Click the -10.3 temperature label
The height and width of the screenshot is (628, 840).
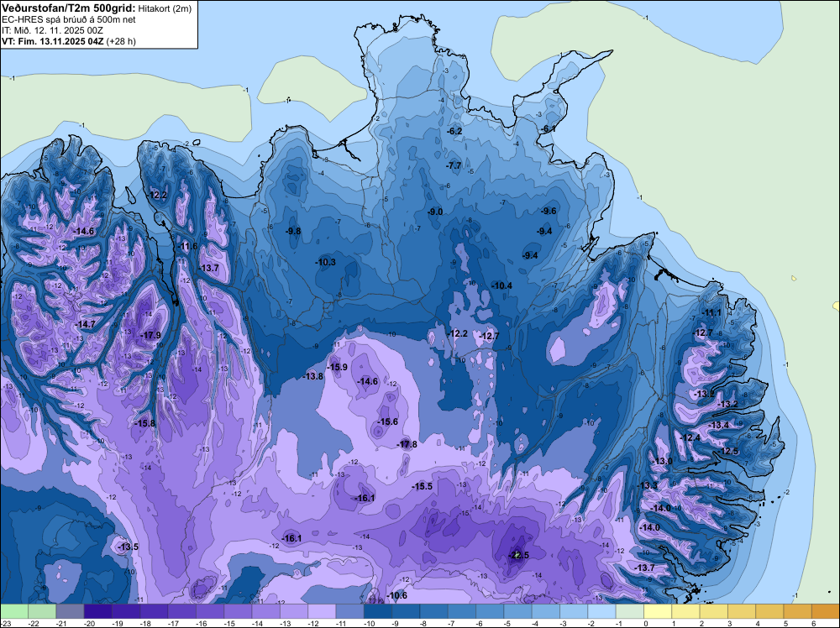coord(324,262)
